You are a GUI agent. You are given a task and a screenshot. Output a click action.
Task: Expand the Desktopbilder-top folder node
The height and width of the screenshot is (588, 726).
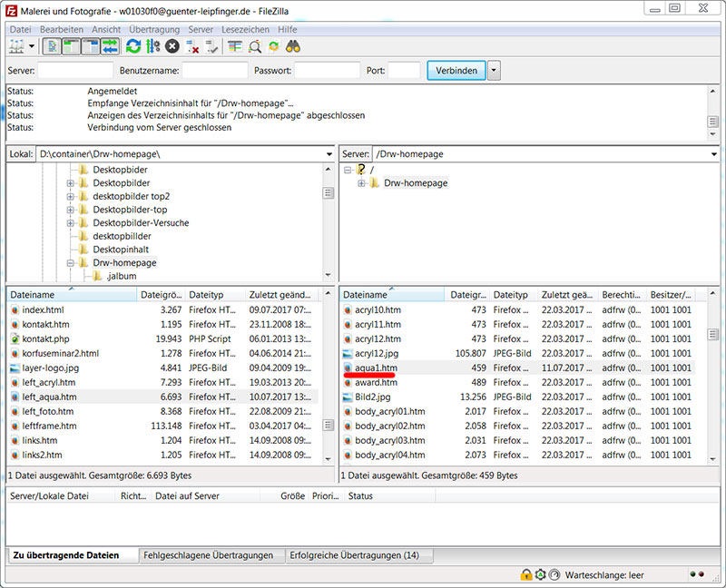(x=70, y=210)
